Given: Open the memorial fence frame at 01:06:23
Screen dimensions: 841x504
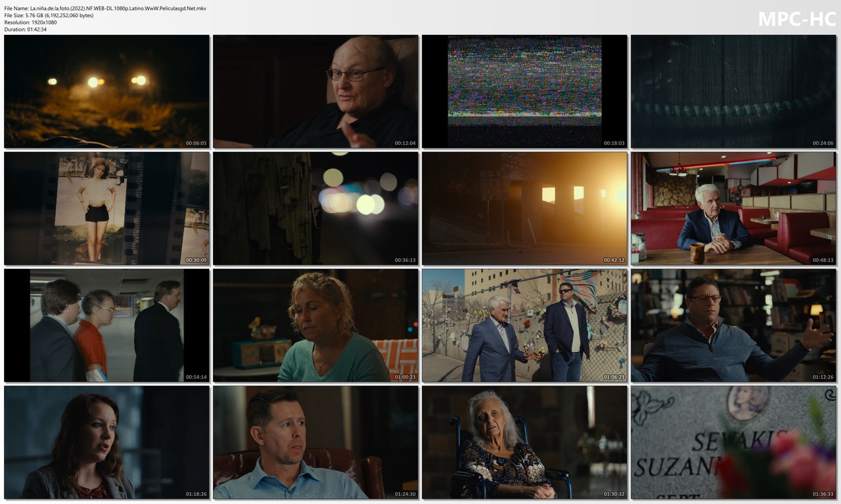Looking at the screenshot, I should click(x=524, y=325).
